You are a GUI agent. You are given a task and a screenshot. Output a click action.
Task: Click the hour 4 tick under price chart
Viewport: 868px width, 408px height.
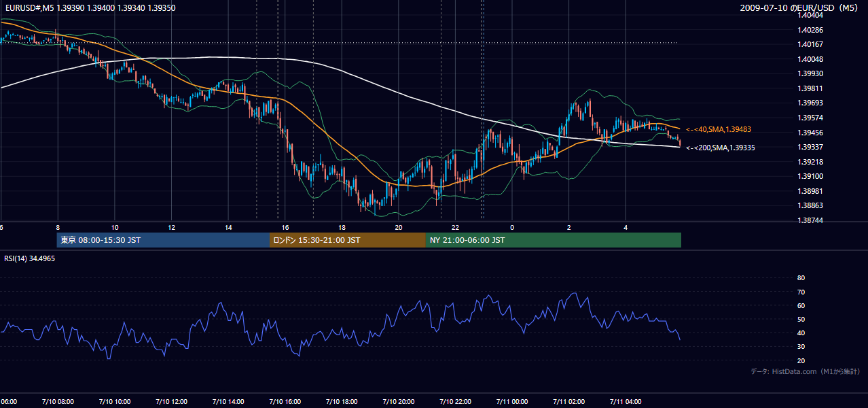(626, 228)
